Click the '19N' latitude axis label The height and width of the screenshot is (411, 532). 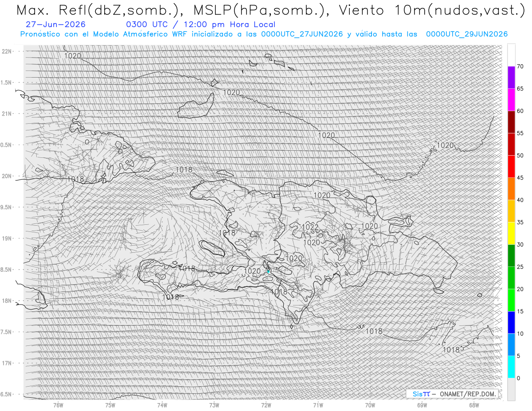coord(6,239)
